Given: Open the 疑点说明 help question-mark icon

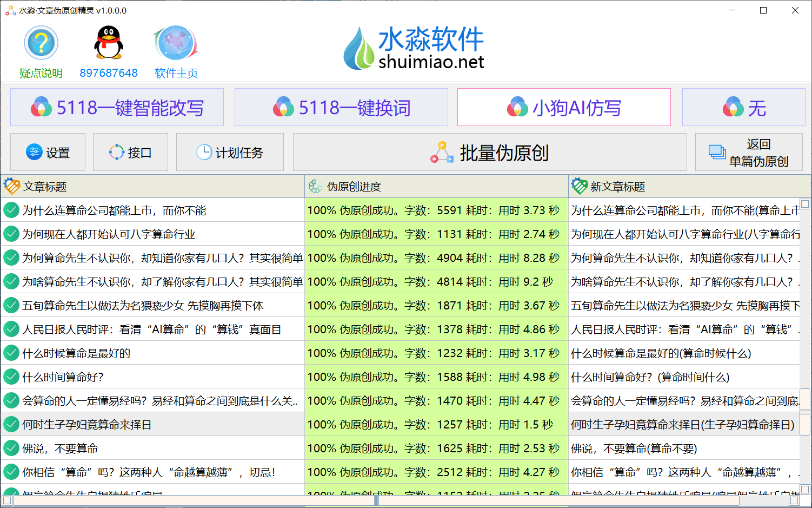Looking at the screenshot, I should click(41, 43).
